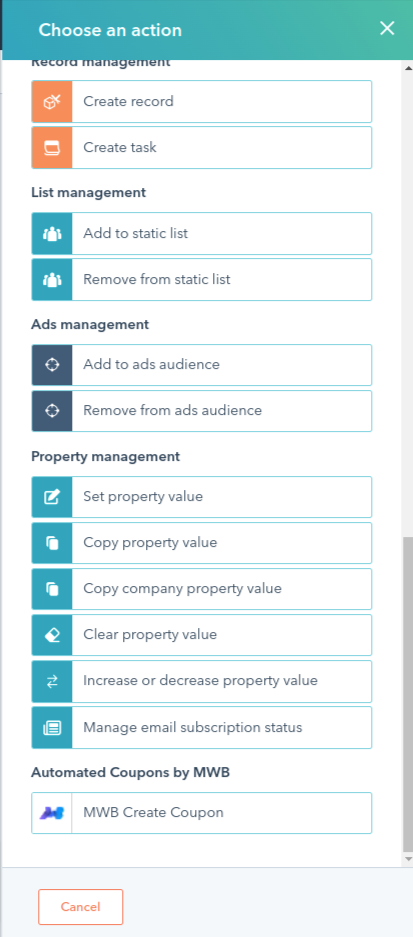Select the Copy property value icon
413x937 pixels.
[52, 543]
